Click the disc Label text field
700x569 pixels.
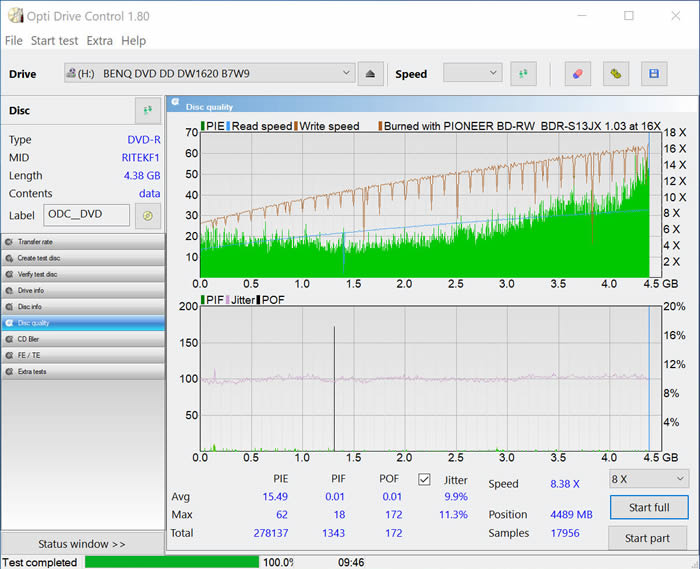pyautogui.click(x=86, y=215)
